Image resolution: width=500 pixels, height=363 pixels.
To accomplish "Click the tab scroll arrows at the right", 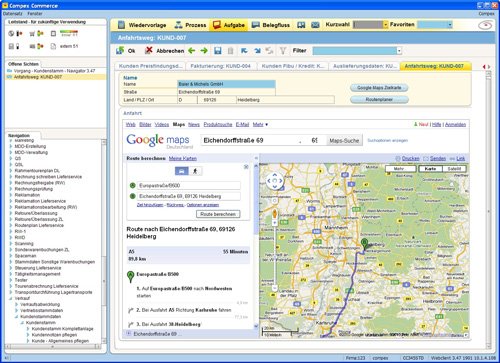I will point(486,67).
